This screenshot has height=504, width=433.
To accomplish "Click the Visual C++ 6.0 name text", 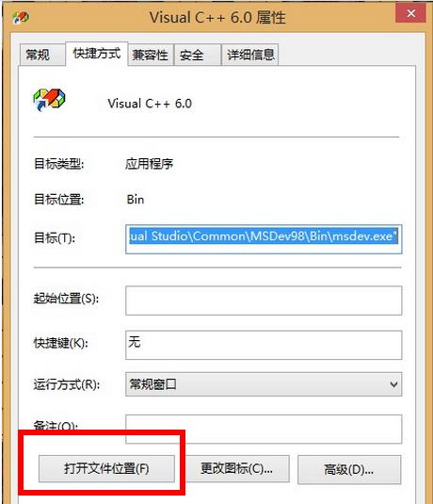I will click(x=150, y=104).
